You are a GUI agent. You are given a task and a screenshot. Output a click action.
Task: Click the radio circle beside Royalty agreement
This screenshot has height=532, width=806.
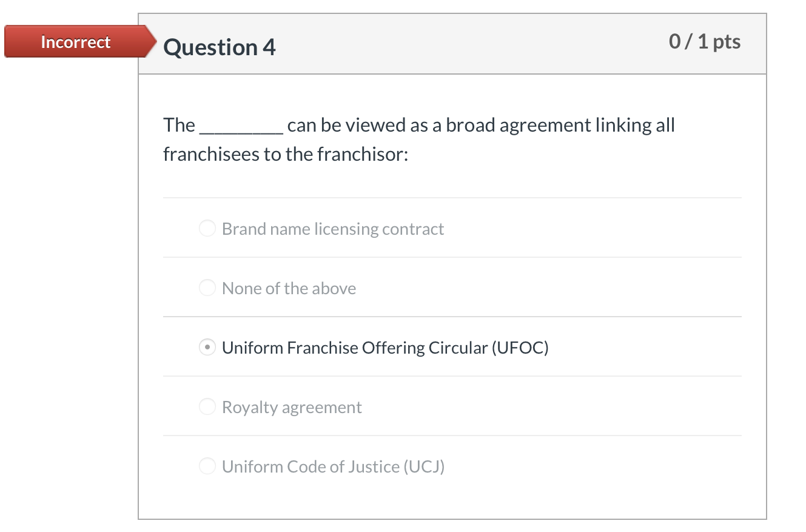pos(207,406)
